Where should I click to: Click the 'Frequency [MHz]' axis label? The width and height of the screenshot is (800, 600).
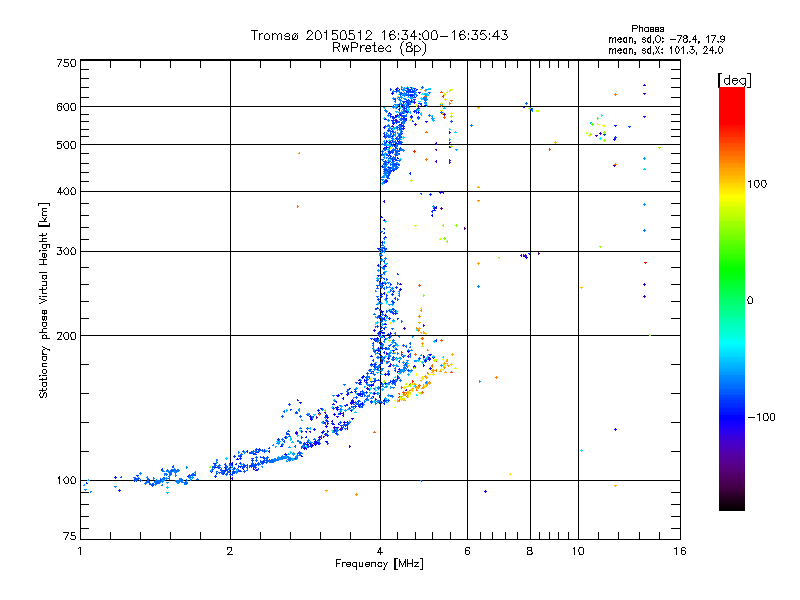coord(379,564)
